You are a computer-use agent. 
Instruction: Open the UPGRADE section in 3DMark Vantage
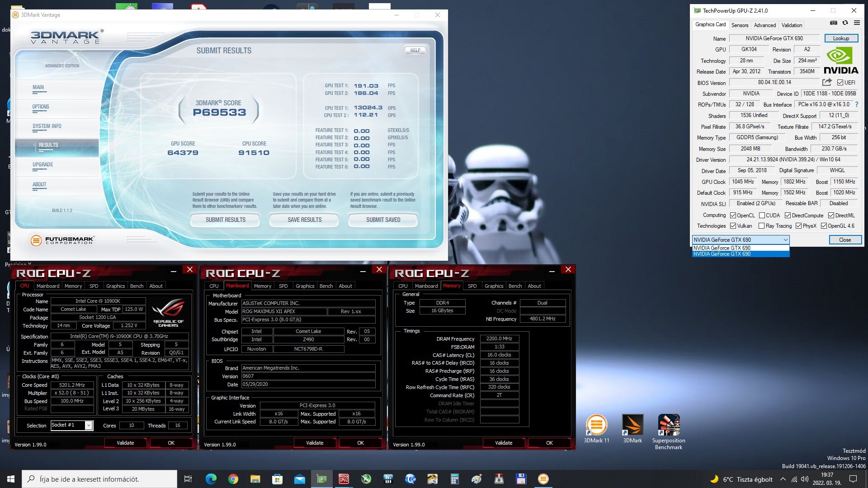pos(42,165)
